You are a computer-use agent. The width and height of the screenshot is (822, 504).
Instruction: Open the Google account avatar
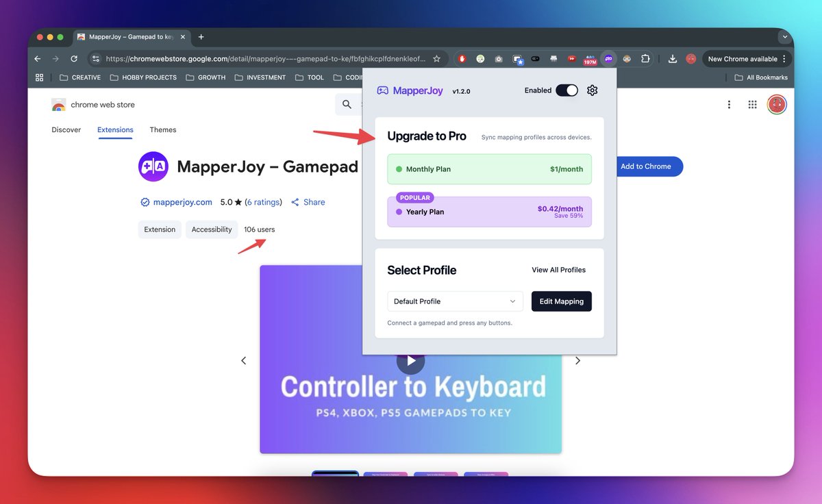pyautogui.click(x=776, y=104)
